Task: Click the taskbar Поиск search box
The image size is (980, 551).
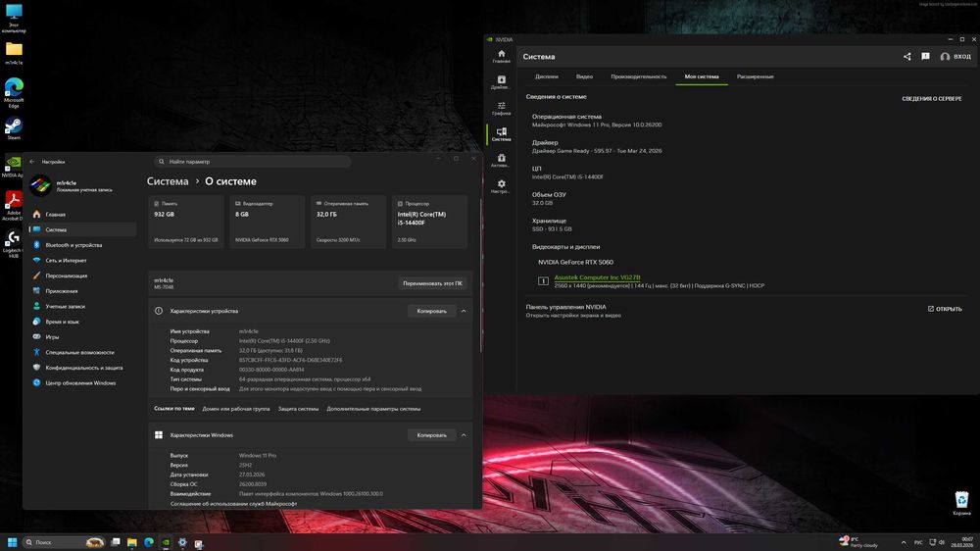Action: 64,542
